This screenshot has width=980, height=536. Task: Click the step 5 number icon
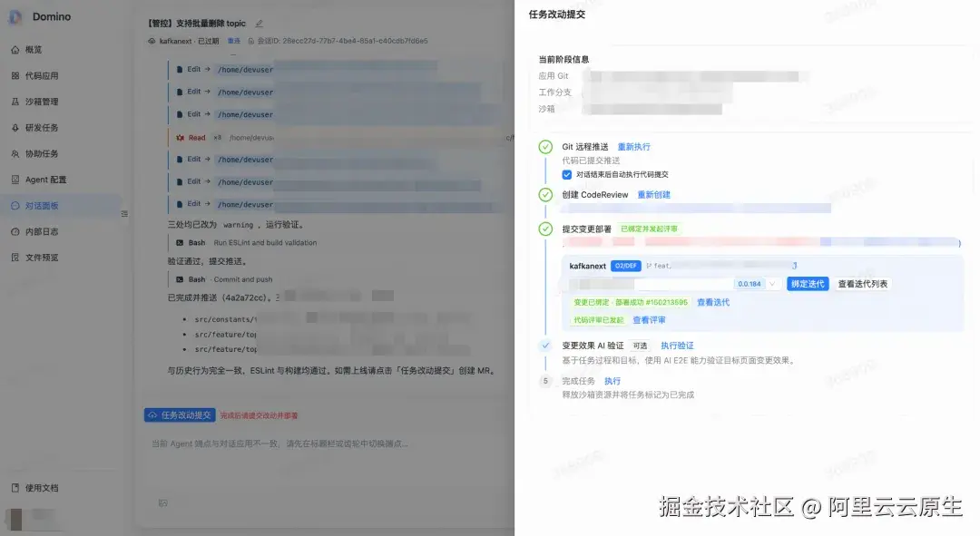[545, 381]
